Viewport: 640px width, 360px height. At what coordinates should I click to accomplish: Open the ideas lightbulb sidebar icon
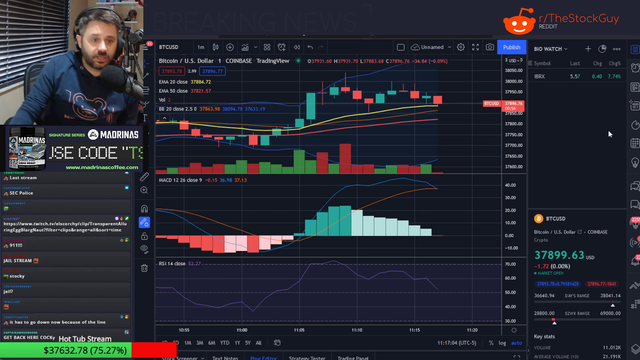coord(635,162)
